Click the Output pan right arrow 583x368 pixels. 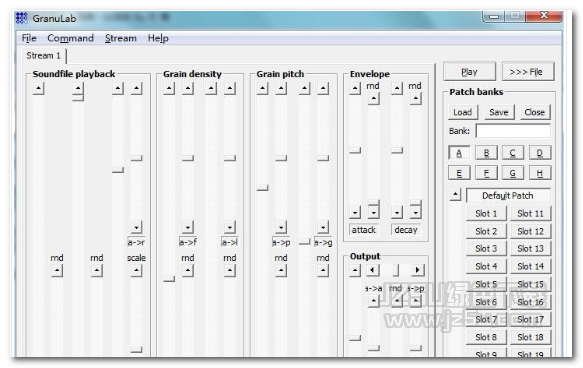[417, 270]
